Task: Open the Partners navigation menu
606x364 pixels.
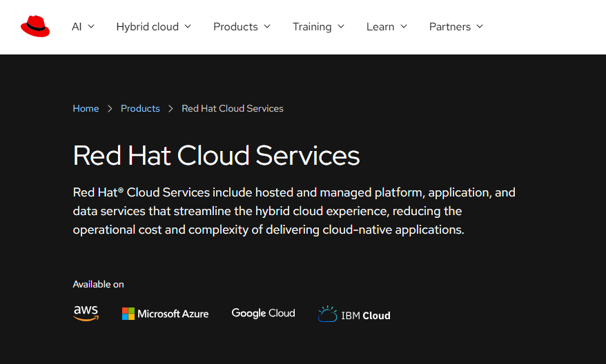Action: pos(456,27)
